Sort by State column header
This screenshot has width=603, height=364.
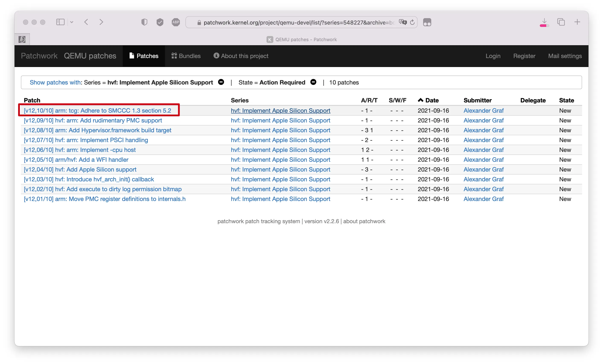[567, 100]
